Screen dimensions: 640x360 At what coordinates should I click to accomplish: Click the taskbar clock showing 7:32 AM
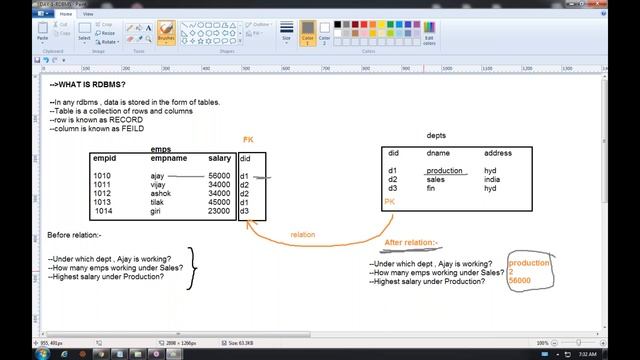tap(587, 354)
